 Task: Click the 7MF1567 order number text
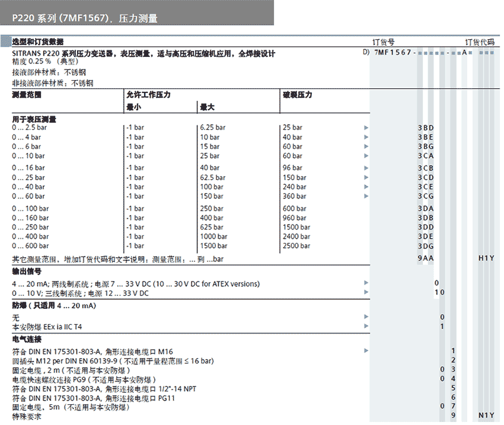393,53
